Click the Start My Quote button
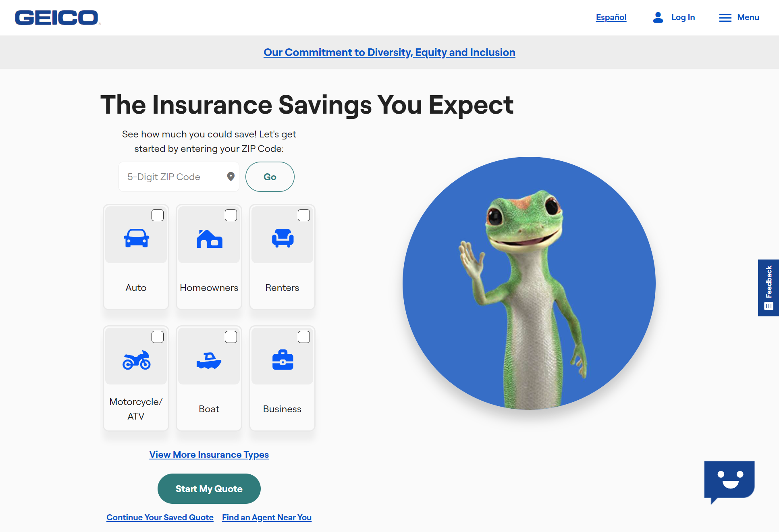The image size is (779, 532). click(209, 489)
